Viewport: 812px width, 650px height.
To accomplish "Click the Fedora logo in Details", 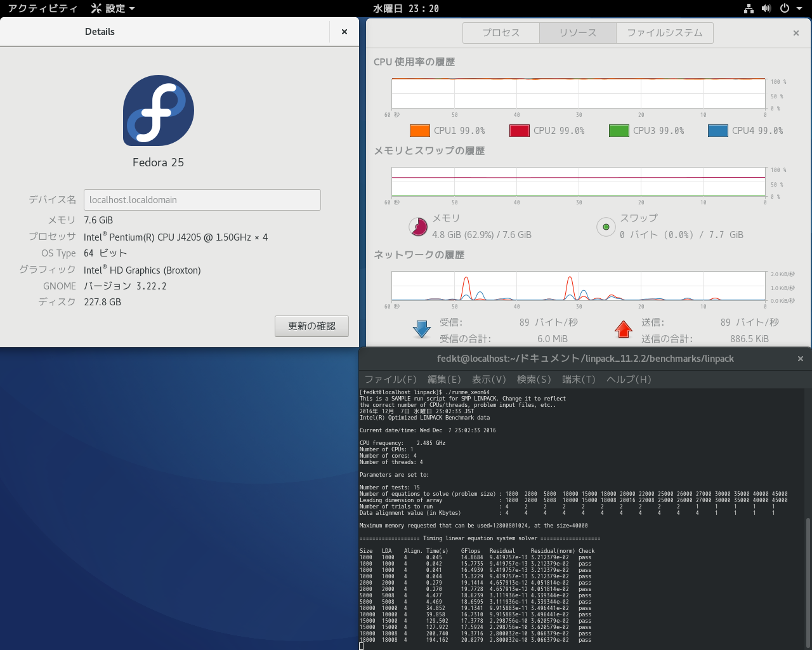I will [159, 110].
